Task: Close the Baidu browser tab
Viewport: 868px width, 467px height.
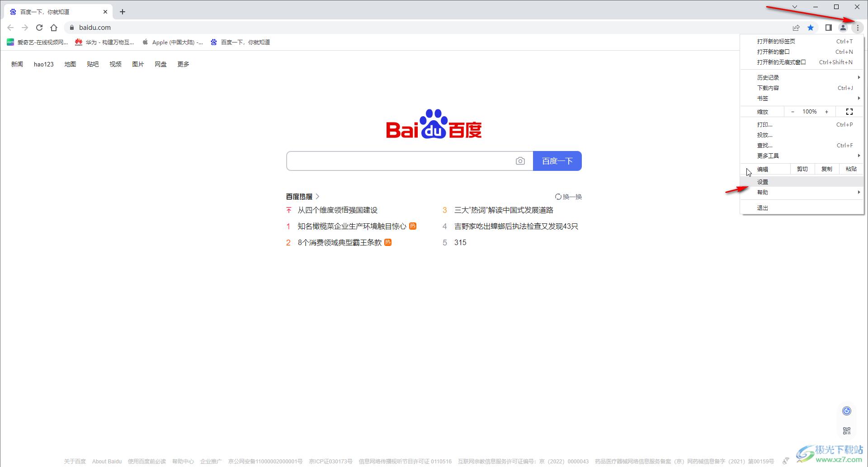Action: [x=105, y=12]
